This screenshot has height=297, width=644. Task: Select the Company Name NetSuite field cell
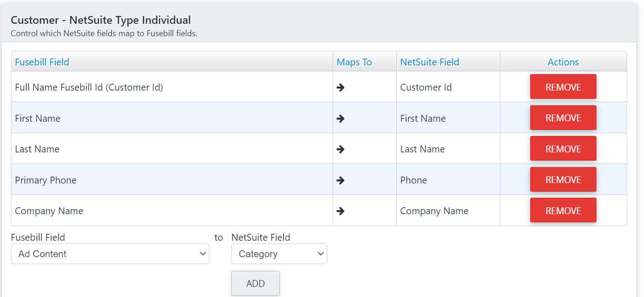tap(448, 211)
